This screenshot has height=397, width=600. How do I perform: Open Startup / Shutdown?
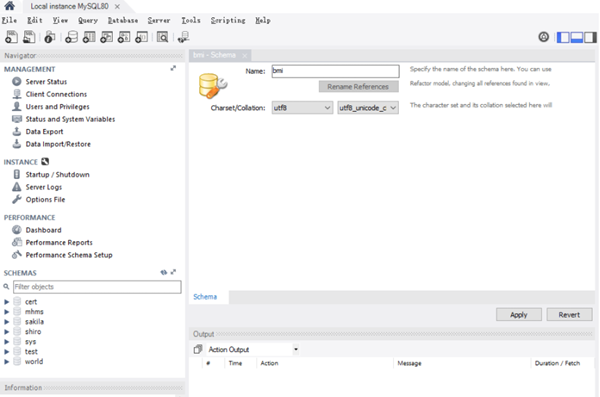pos(57,175)
